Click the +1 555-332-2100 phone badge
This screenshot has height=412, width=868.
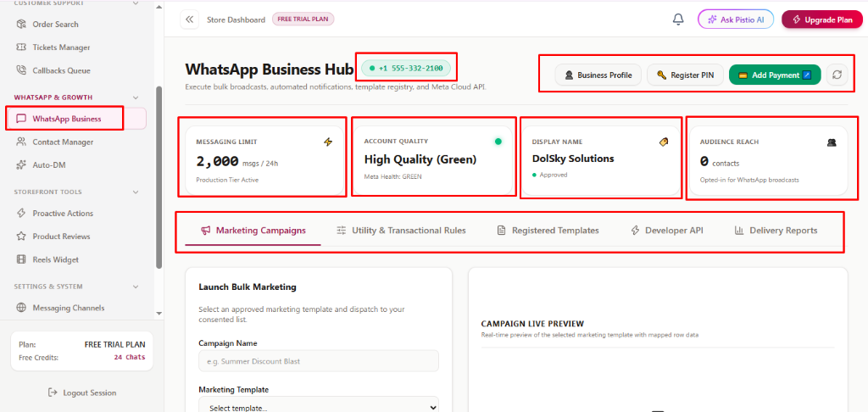pos(406,68)
